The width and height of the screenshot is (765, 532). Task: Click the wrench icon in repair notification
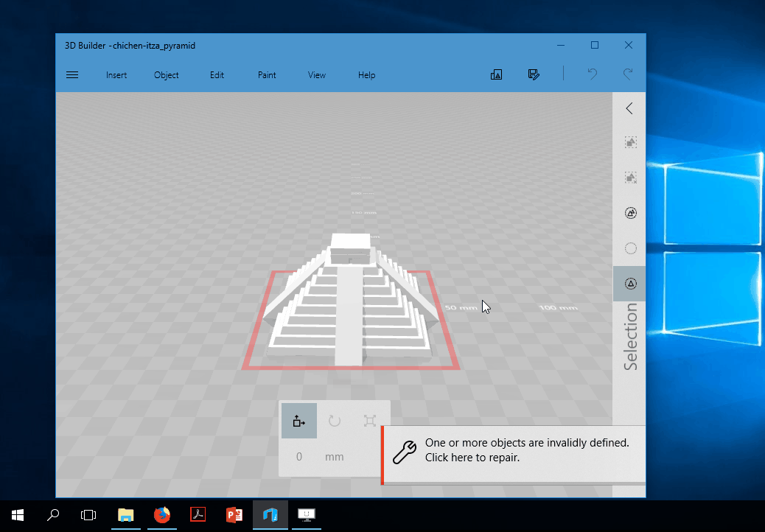[405, 452]
